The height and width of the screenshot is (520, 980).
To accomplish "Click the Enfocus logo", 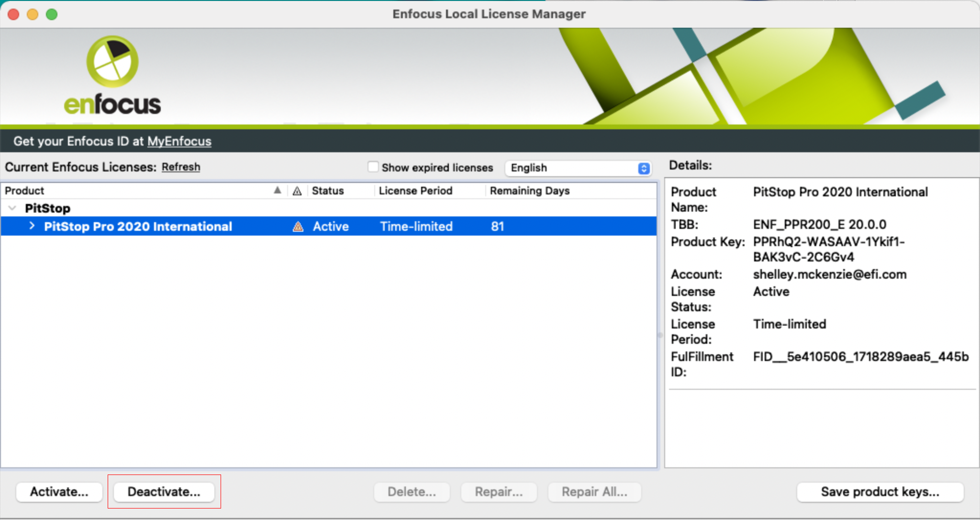I will pos(112,74).
